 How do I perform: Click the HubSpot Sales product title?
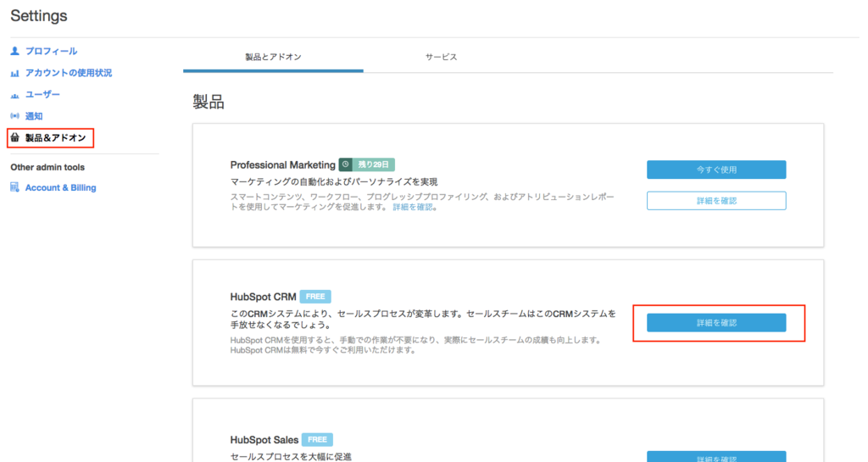point(264,440)
